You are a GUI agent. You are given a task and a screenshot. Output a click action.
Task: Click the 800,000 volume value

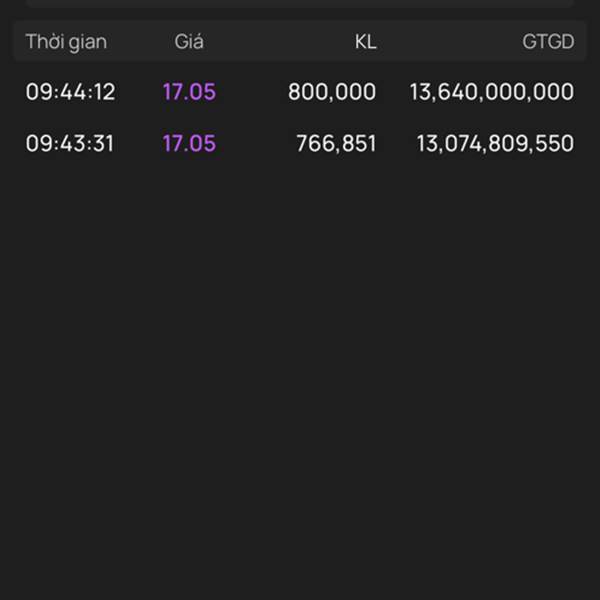[x=332, y=92]
